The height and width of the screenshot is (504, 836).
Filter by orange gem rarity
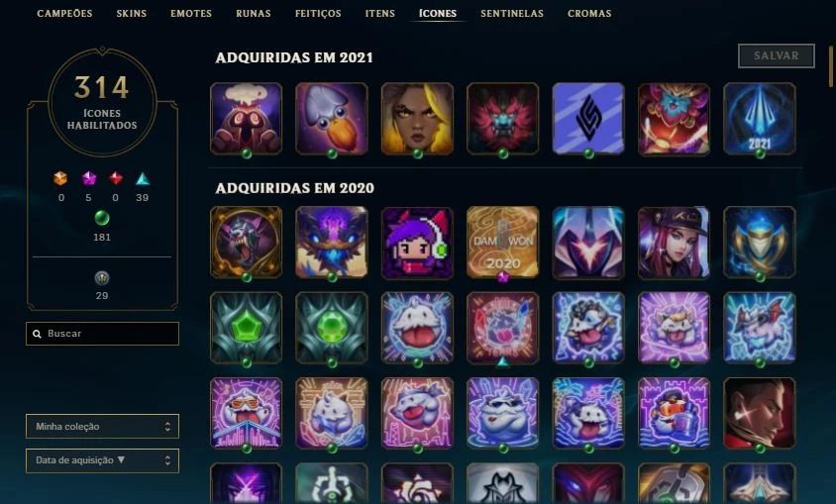[60, 178]
